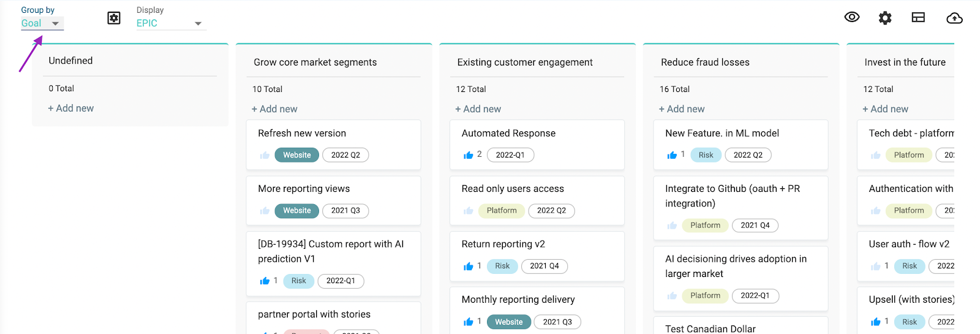
Task: Open the eye visibility options icon
Action: point(852,17)
